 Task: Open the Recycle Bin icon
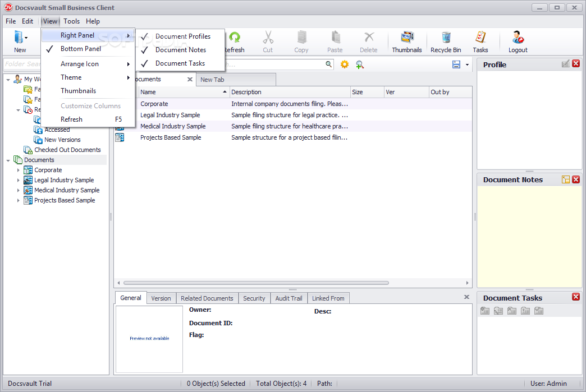[x=446, y=38]
